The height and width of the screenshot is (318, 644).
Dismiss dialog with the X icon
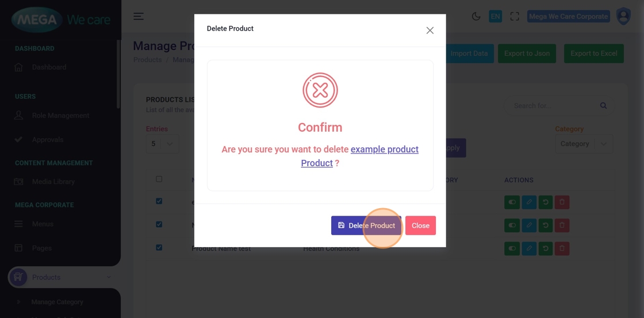tap(430, 30)
